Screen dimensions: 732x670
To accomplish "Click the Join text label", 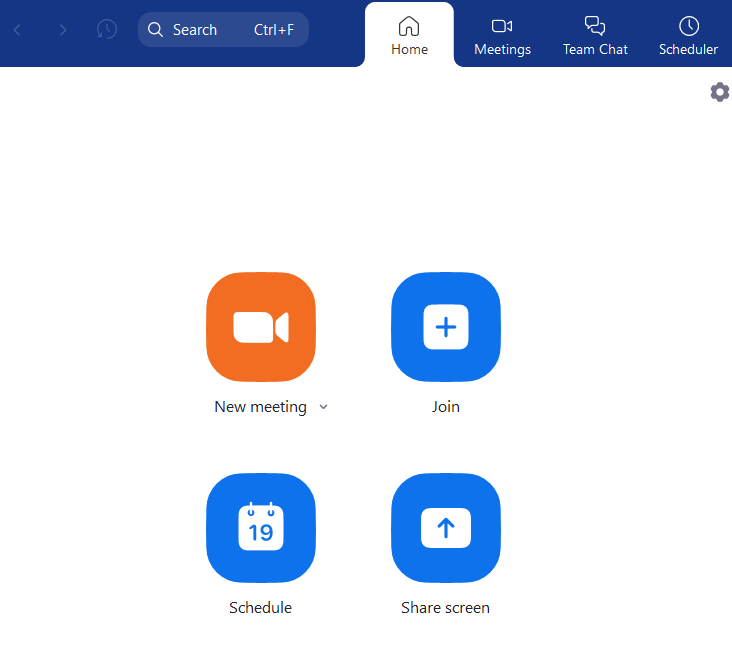I will pos(446,407).
